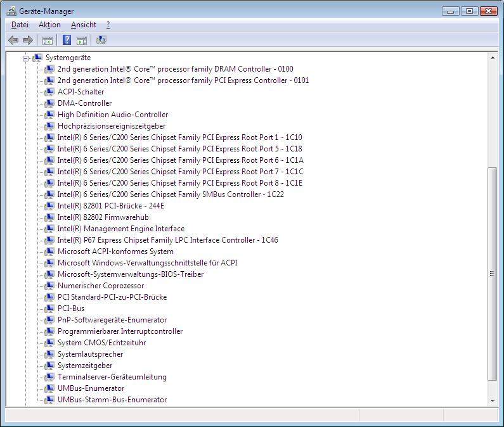Image resolution: width=504 pixels, height=427 pixels.
Task: Click the icon beside Intel(R) Management Engine Interface
Action: point(49,229)
